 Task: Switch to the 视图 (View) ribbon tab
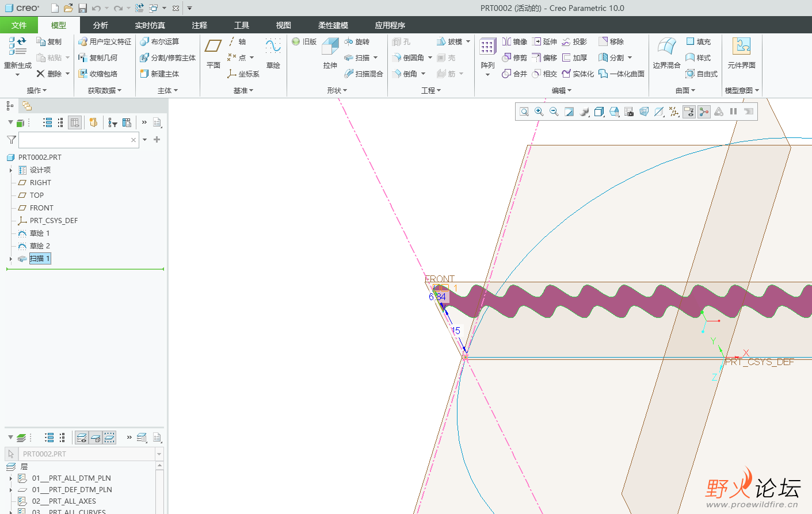pos(284,25)
